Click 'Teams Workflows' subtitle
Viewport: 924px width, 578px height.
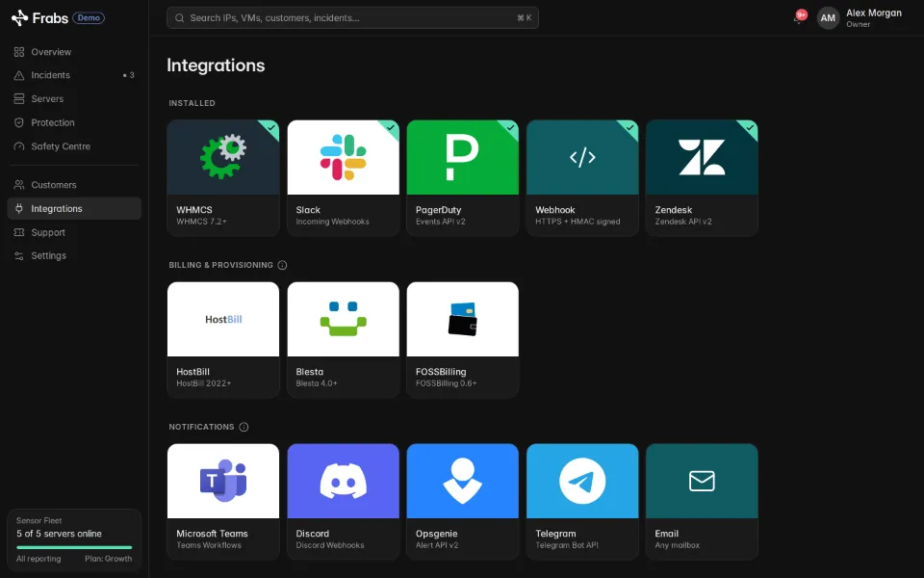(209, 545)
